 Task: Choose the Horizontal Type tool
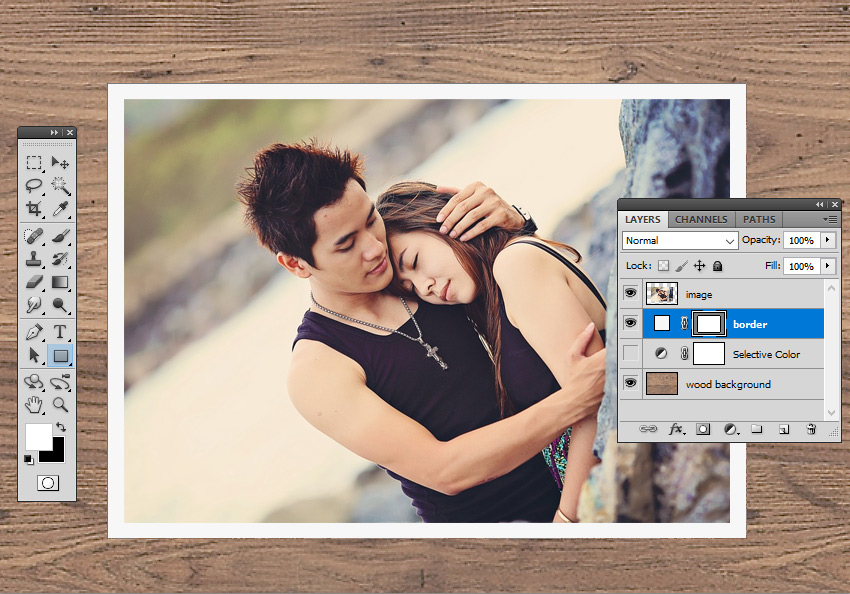pos(60,331)
